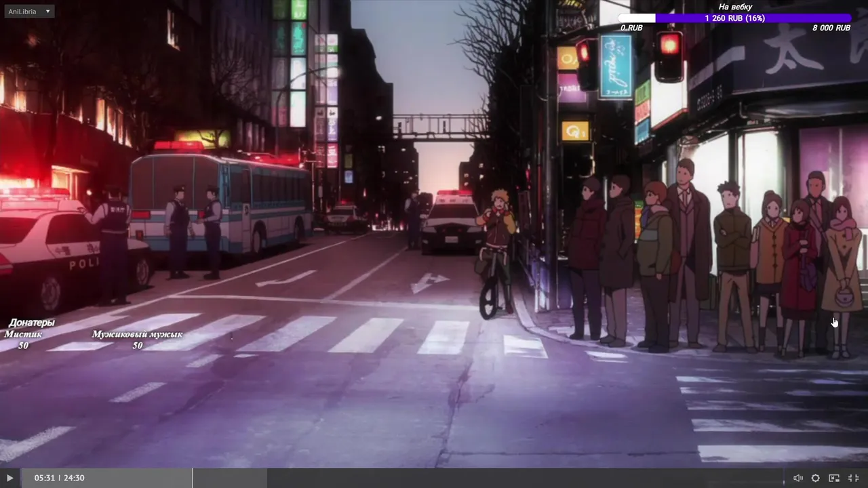Click the donation goal progress bar

735,18
